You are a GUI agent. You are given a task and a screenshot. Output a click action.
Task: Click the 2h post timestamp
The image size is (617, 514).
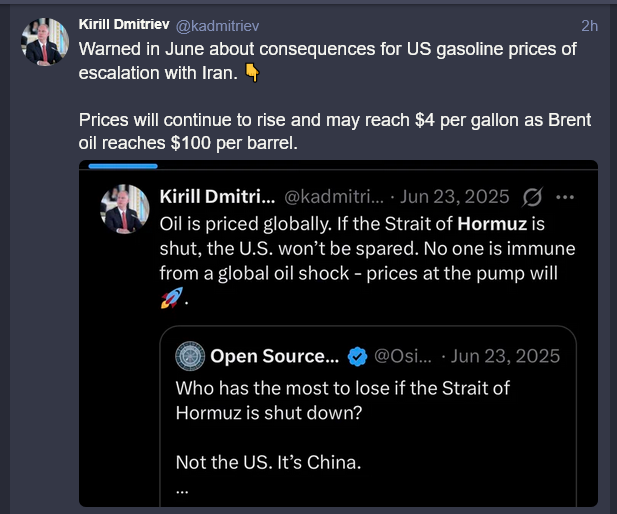click(589, 25)
